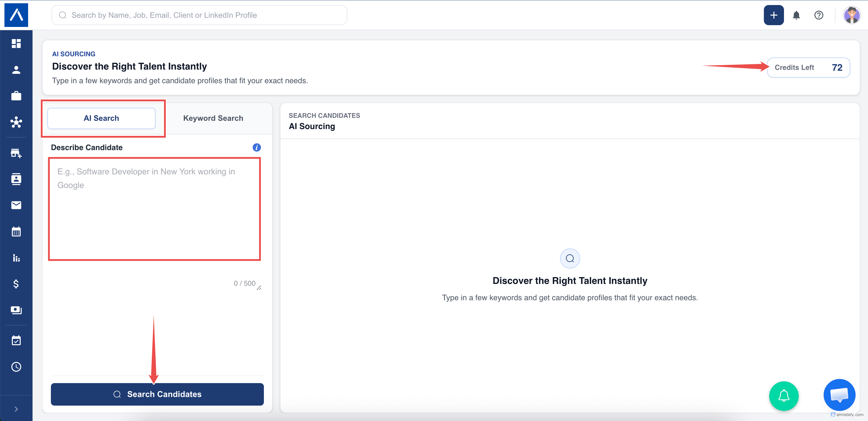Click the text area resize handle corner
This screenshot has width=868, height=421.
pos(259,288)
